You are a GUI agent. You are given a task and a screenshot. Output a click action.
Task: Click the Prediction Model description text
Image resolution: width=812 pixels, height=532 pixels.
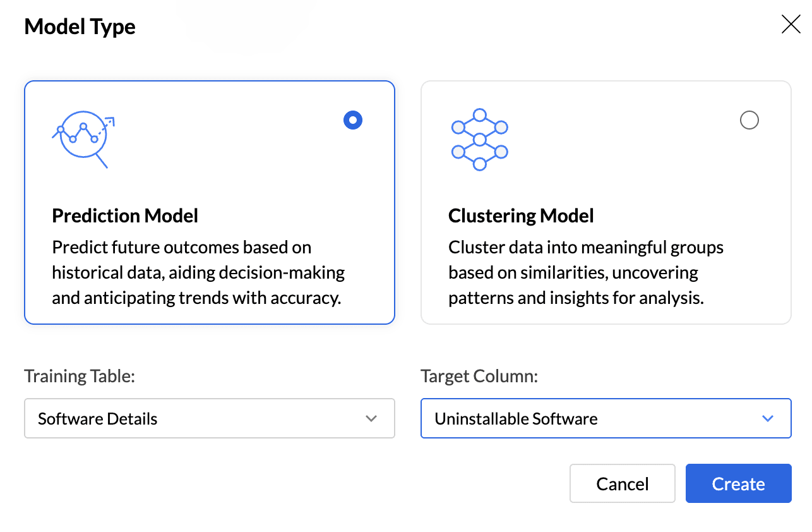198,272
